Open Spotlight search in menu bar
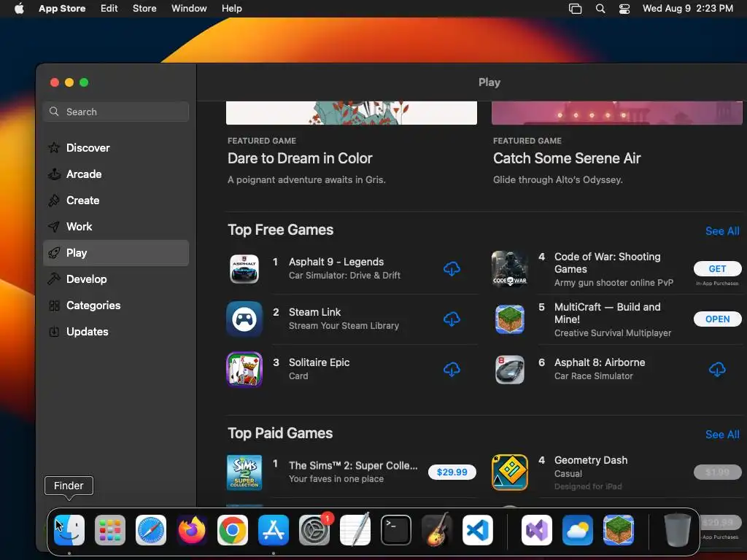 tap(600, 9)
